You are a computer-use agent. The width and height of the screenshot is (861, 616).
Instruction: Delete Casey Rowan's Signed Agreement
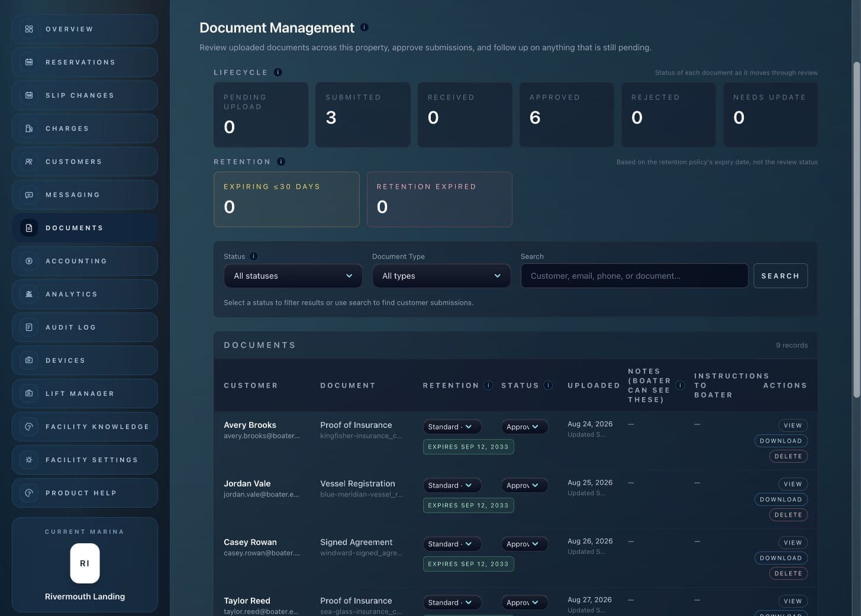tap(788, 573)
